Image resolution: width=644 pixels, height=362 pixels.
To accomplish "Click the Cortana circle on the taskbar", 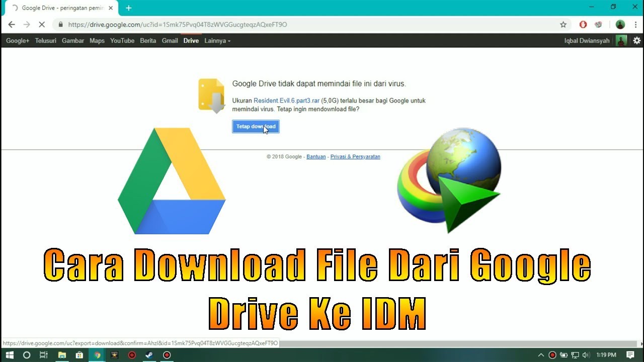I will (x=27, y=355).
